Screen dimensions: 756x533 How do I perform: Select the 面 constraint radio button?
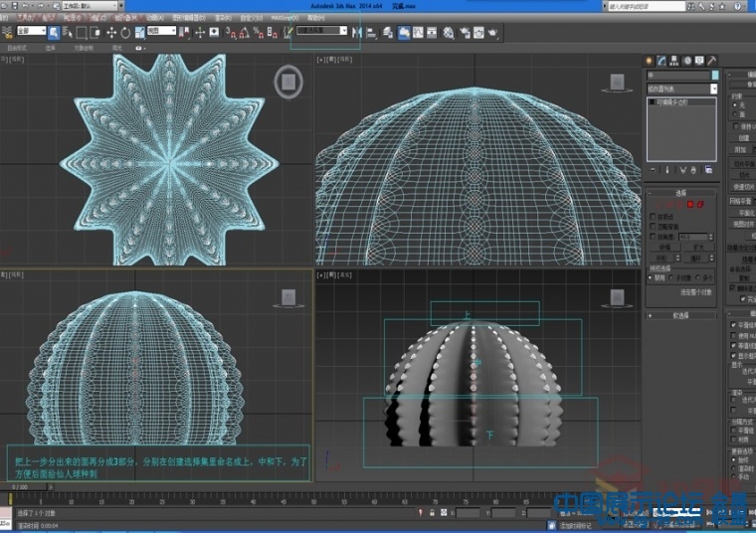735,114
